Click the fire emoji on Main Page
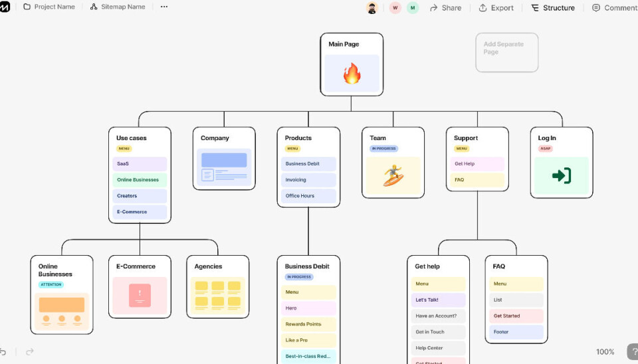This screenshot has width=638, height=364. [352, 73]
